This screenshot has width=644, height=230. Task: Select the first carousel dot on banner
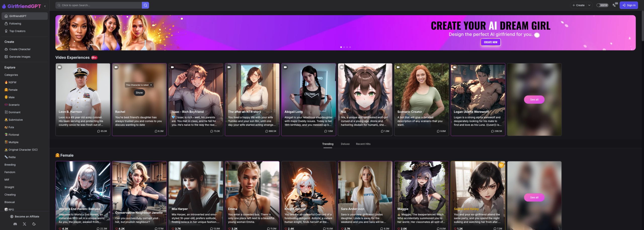(341, 47)
